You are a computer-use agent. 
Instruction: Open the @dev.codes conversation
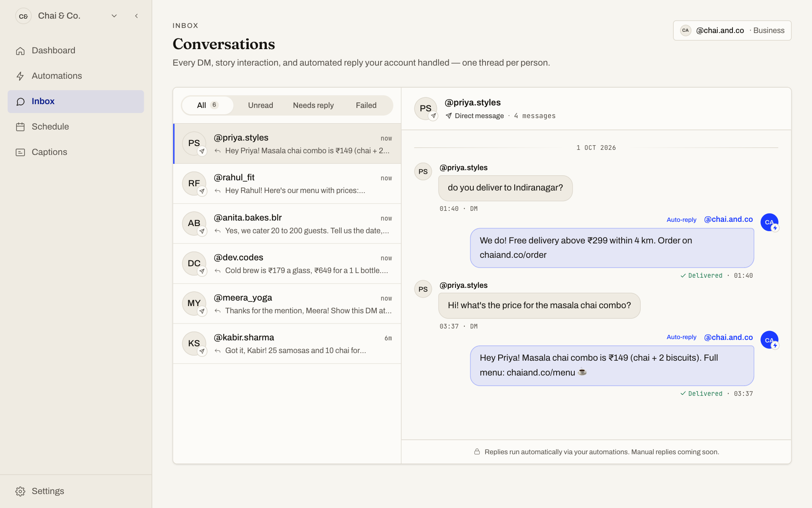[x=287, y=264]
